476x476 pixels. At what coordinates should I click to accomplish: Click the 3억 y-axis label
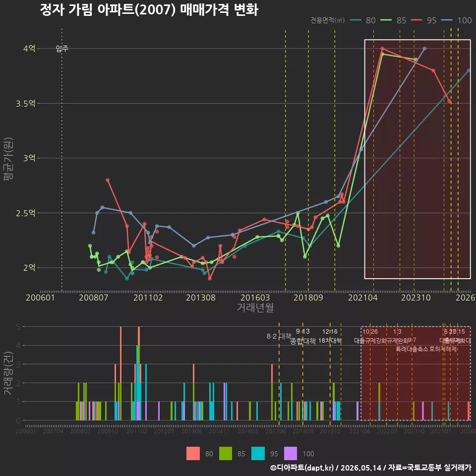point(29,158)
